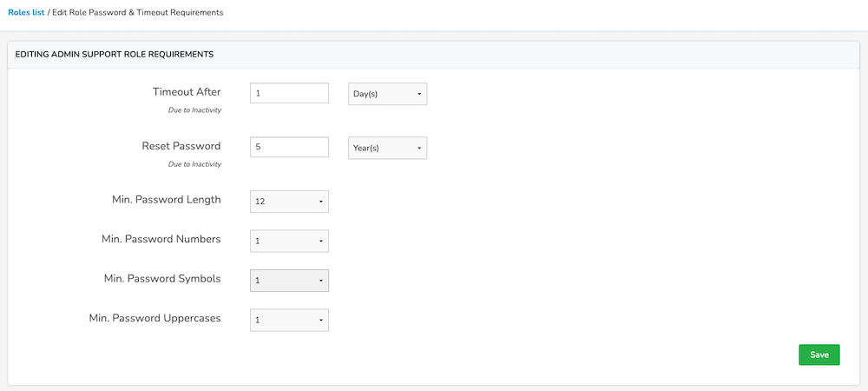This screenshot has width=868, height=391.
Task: Open the Timeout After Day(s) unit dropdown
Action: pyautogui.click(x=387, y=94)
